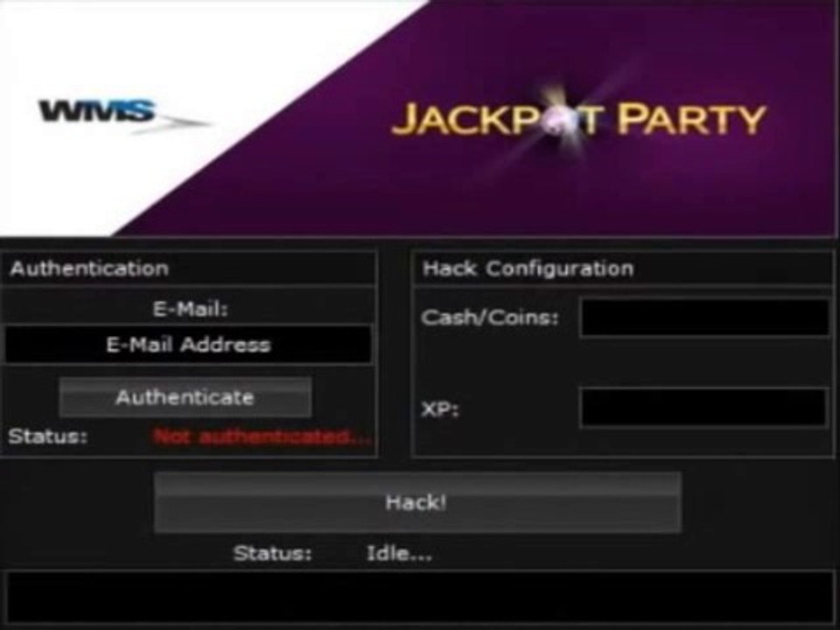This screenshot has width=840, height=630.
Task: Click the Idle... status text
Action: click(x=399, y=553)
